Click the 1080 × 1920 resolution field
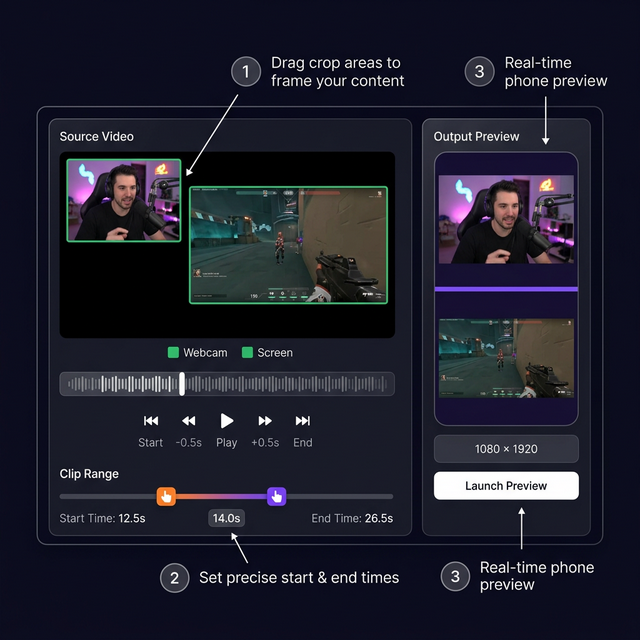 [506, 449]
